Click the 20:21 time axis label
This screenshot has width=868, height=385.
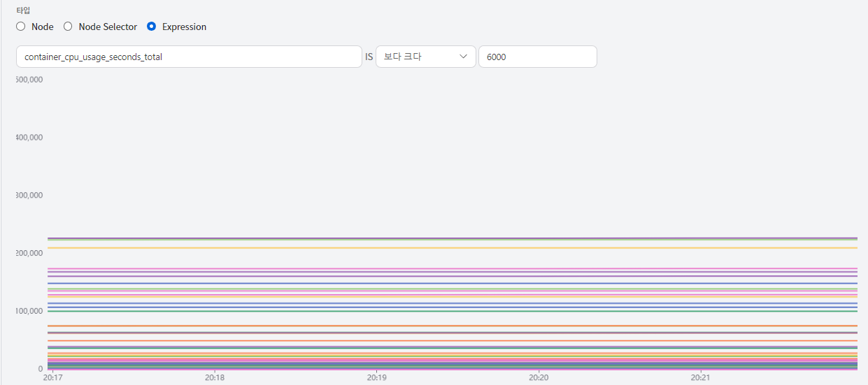coord(701,377)
